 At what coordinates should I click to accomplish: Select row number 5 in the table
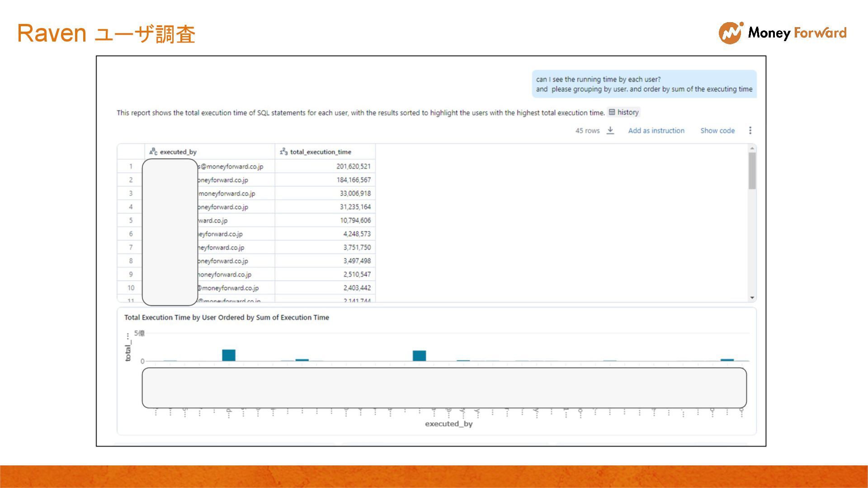(131, 221)
